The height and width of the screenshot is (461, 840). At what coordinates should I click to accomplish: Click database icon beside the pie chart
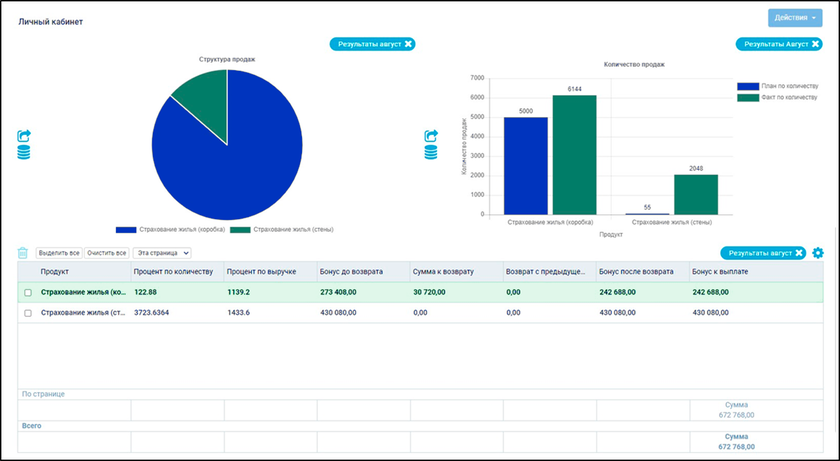point(25,152)
